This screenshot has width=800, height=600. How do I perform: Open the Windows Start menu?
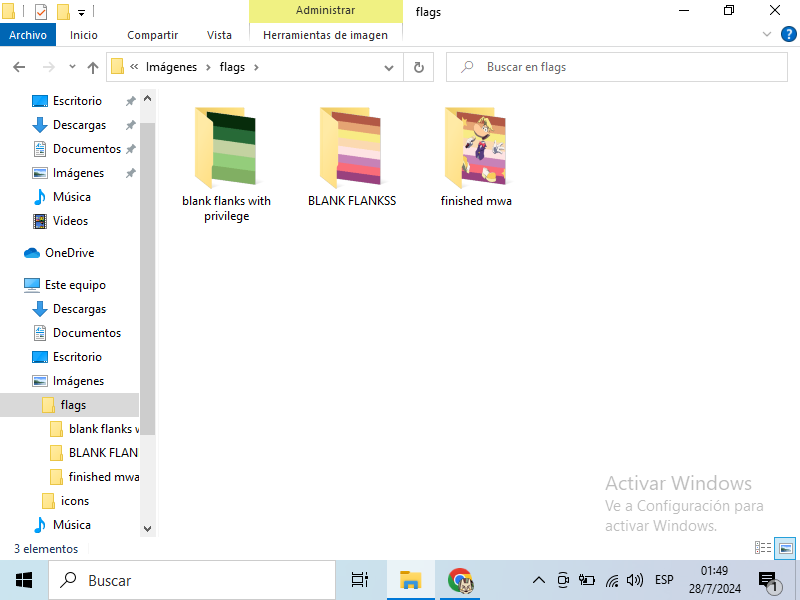coord(23,580)
